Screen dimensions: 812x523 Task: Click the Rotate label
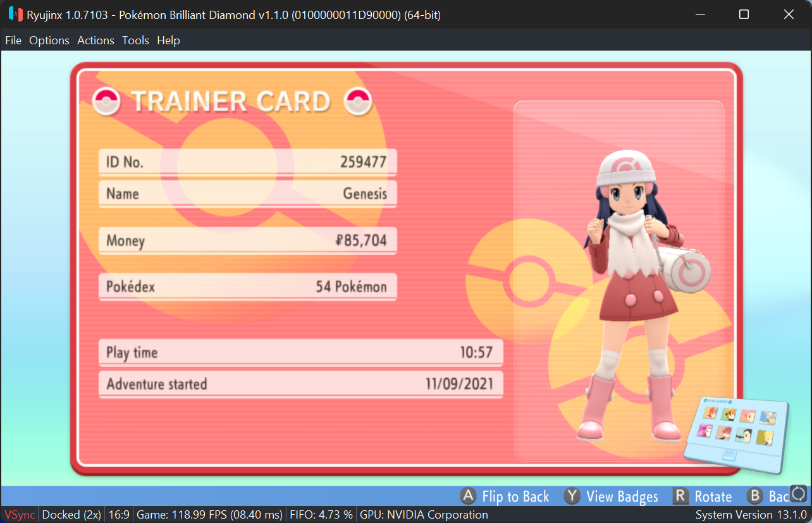tap(713, 496)
